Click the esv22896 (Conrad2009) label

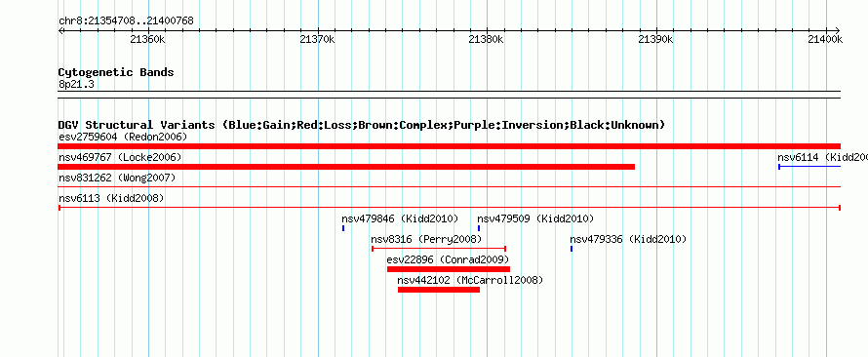tap(448, 259)
